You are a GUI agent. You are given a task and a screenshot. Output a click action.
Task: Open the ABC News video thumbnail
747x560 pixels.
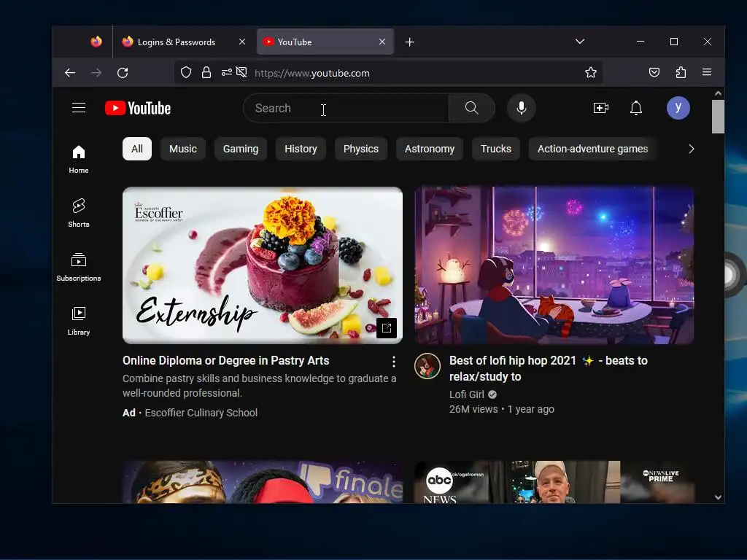pos(554,482)
